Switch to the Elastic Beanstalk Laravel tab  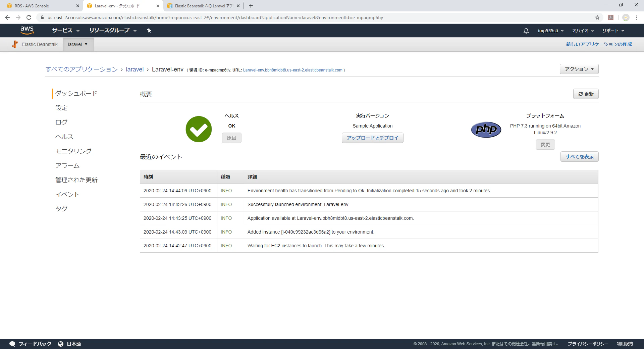[x=203, y=6]
